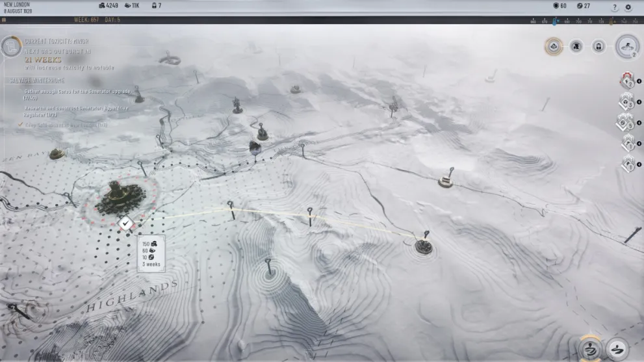644x362 pixels.
Task: Click the 11K resource stockpile counter
Action: point(132,6)
